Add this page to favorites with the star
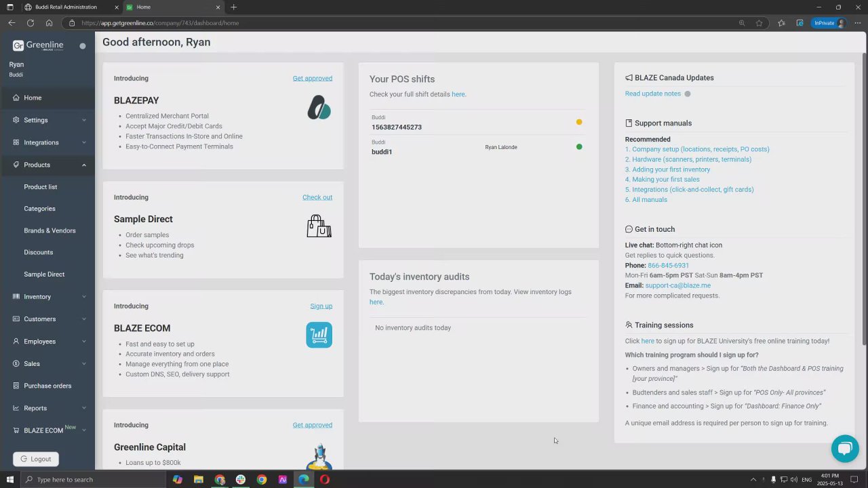Screen dimensions: 868x488 point(759,23)
